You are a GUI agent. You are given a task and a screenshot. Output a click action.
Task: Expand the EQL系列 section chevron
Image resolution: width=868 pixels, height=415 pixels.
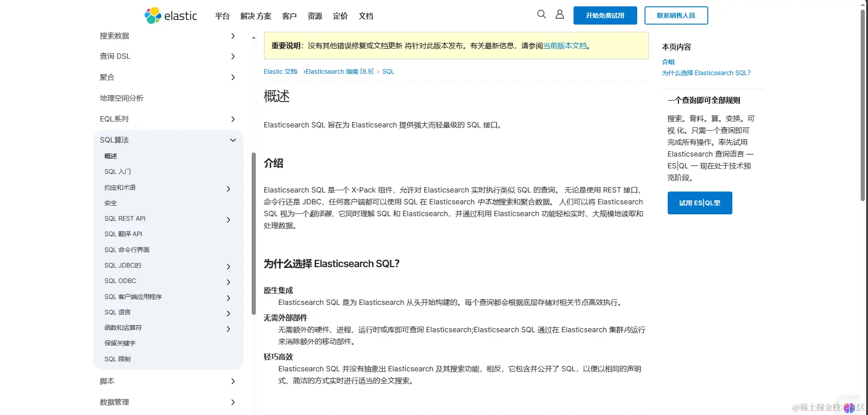click(x=233, y=119)
